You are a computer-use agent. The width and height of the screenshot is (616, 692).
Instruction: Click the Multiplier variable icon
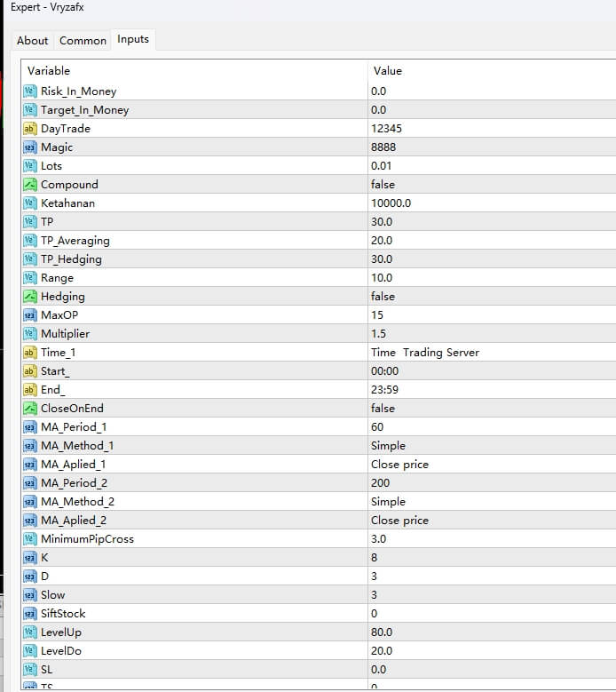click(29, 334)
